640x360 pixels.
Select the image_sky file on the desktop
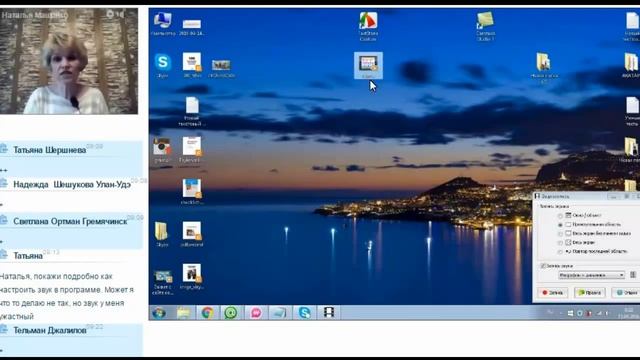click(191, 277)
